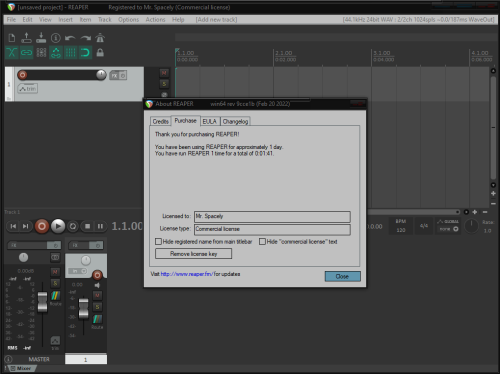Open the Options menu

pyautogui.click(x=128, y=20)
